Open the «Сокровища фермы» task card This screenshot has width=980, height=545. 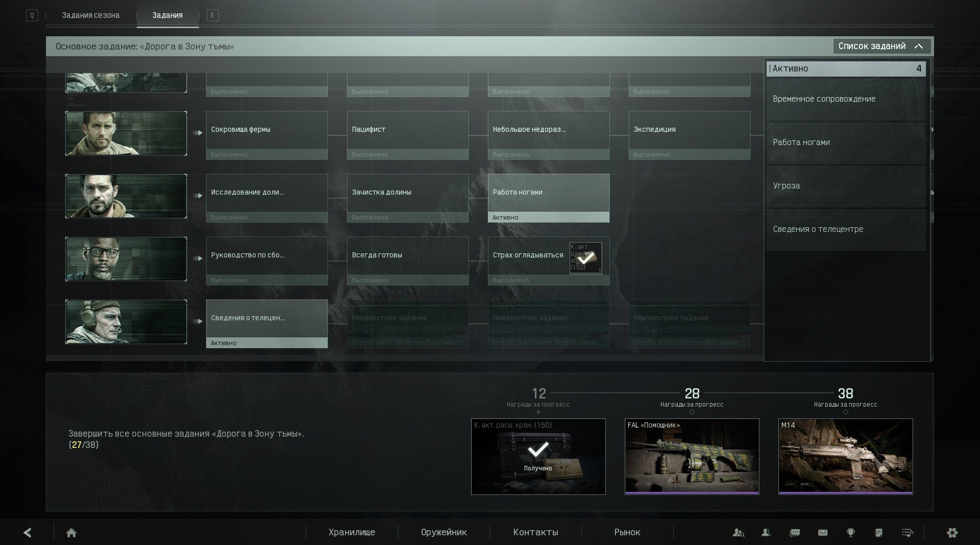(x=267, y=135)
